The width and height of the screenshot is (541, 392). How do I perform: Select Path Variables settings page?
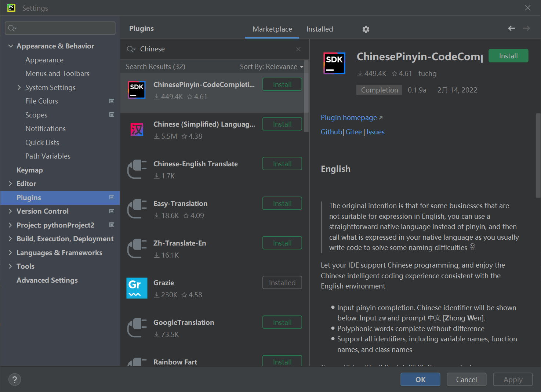tap(48, 156)
